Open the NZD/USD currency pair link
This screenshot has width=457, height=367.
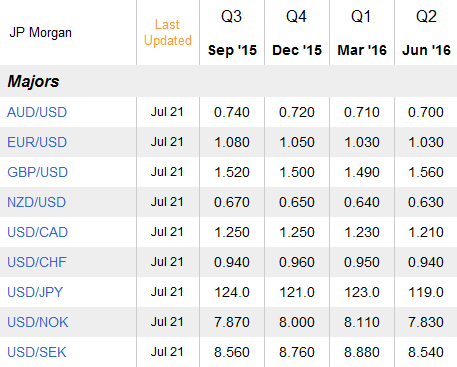[37, 202]
